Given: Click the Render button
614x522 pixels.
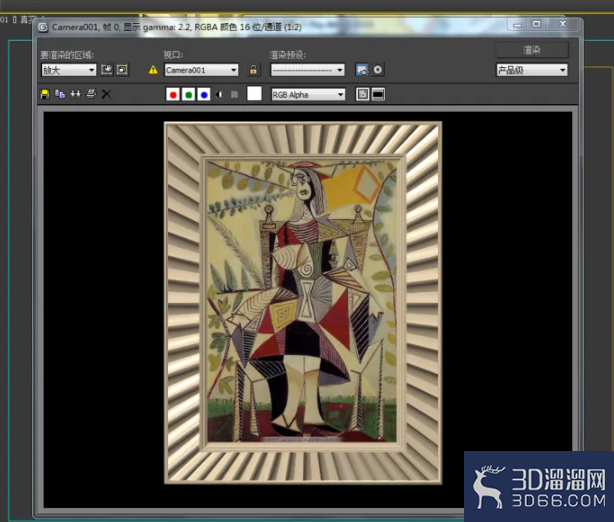Looking at the screenshot, I should pyautogui.click(x=532, y=50).
